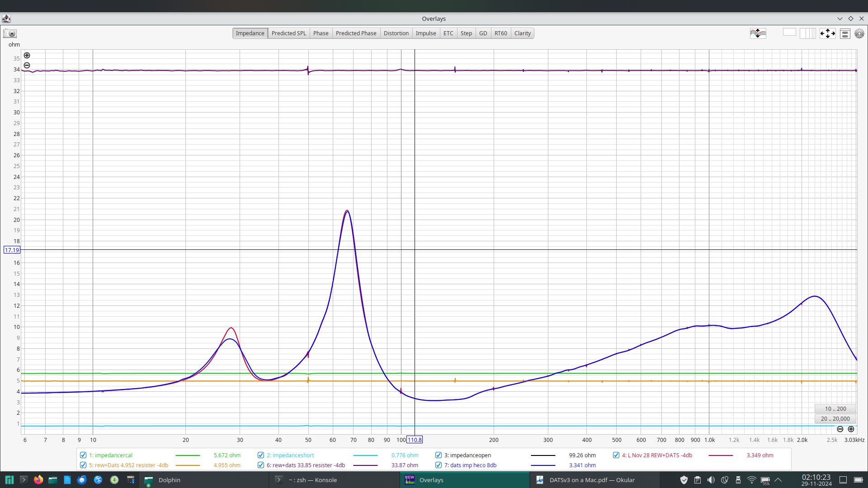The width and height of the screenshot is (868, 488).
Task: Click the vertical axis zoom-out magnifier
Action: (27, 66)
